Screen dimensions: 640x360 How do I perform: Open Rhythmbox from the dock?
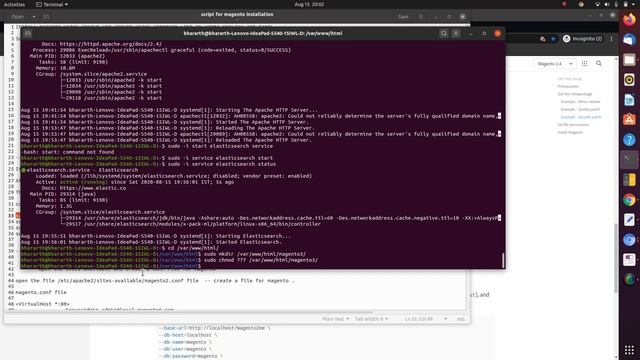(629, 80)
